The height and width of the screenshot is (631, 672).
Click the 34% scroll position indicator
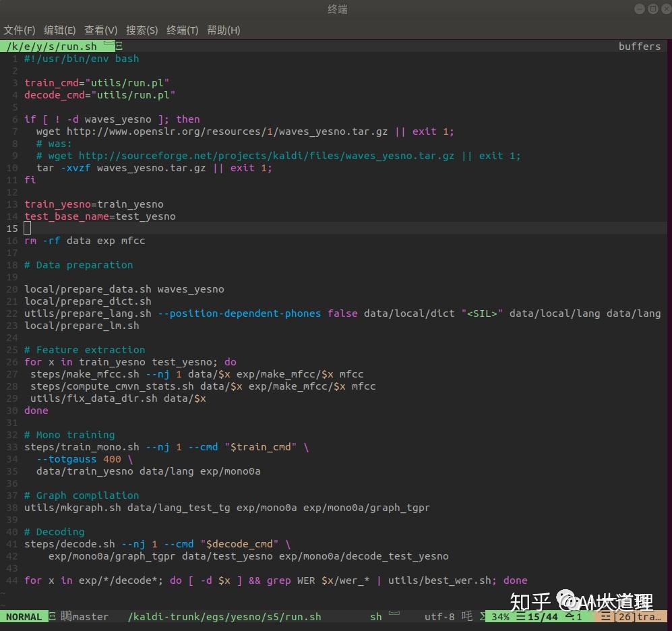point(500,616)
